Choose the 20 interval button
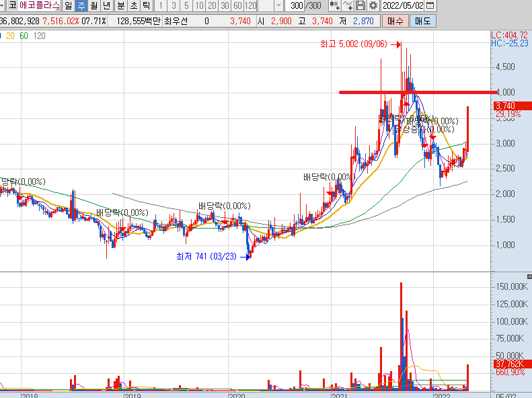The height and width of the screenshot is (398, 532). (213, 5)
